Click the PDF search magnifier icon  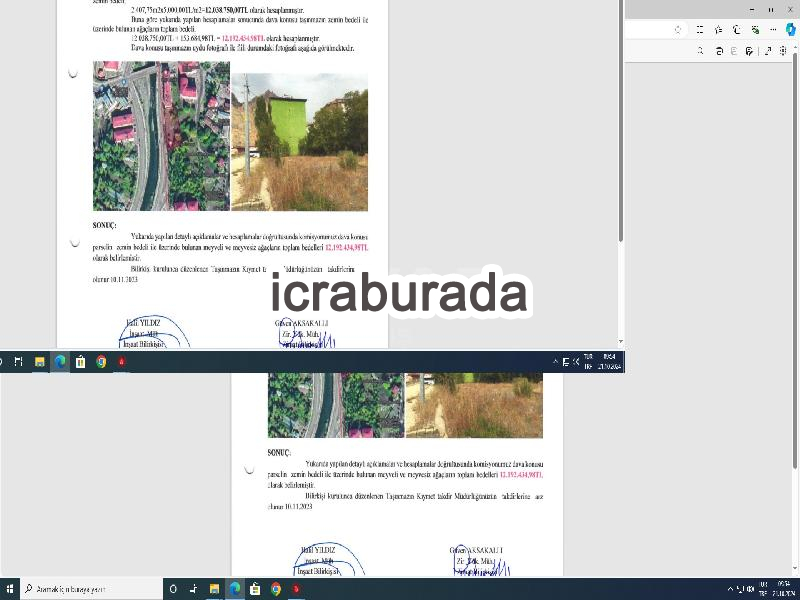701,51
